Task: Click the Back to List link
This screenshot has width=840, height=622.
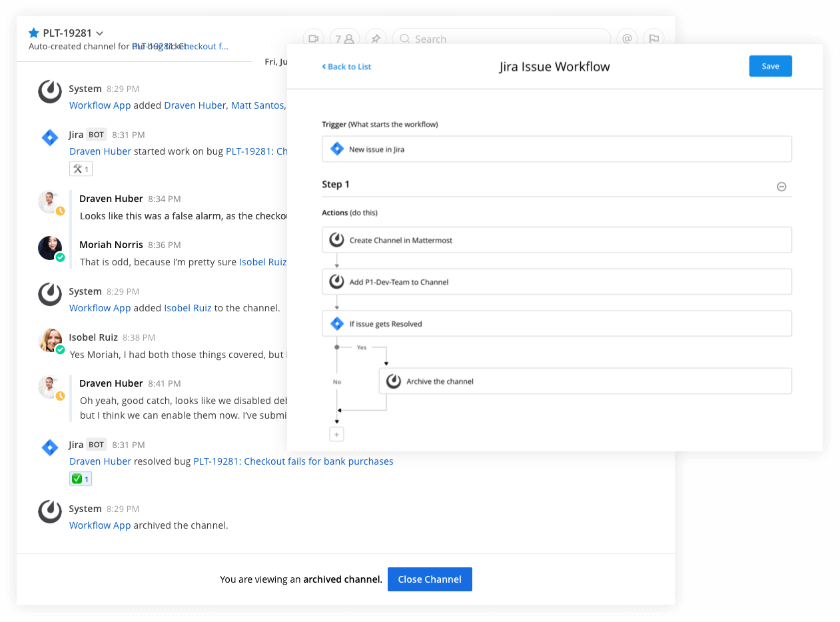Action: click(346, 67)
